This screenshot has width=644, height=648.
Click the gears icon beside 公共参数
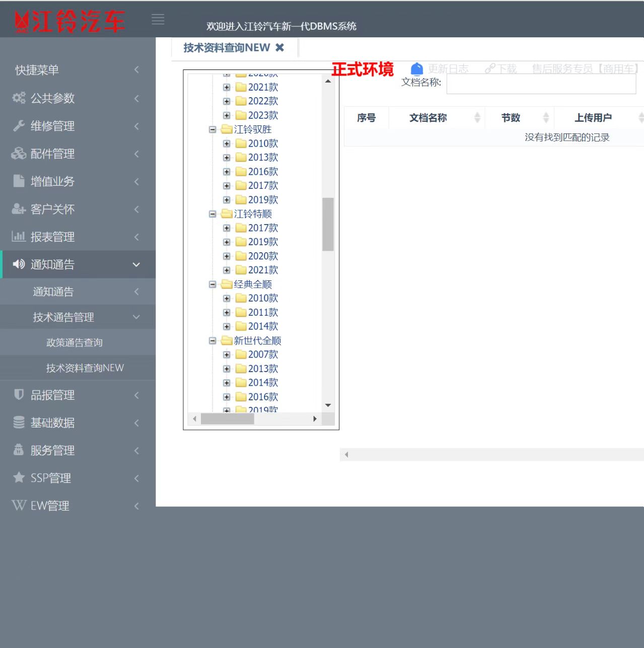tap(19, 98)
